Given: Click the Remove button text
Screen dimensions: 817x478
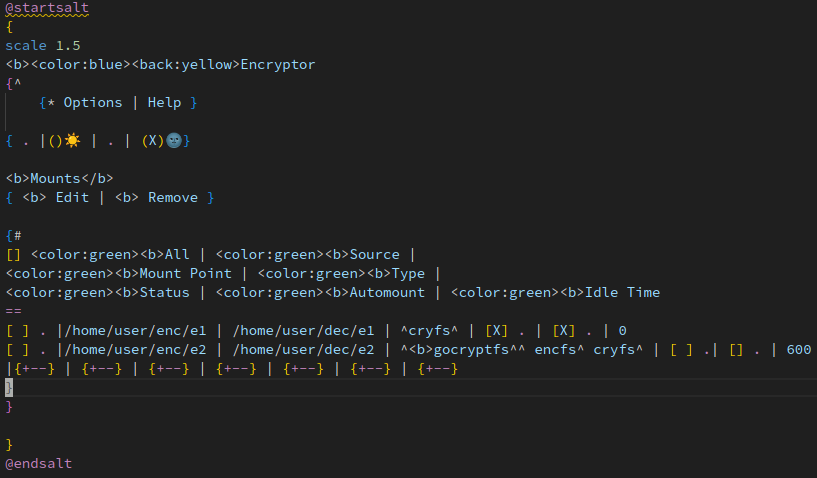Looking at the screenshot, I should coord(173,198).
